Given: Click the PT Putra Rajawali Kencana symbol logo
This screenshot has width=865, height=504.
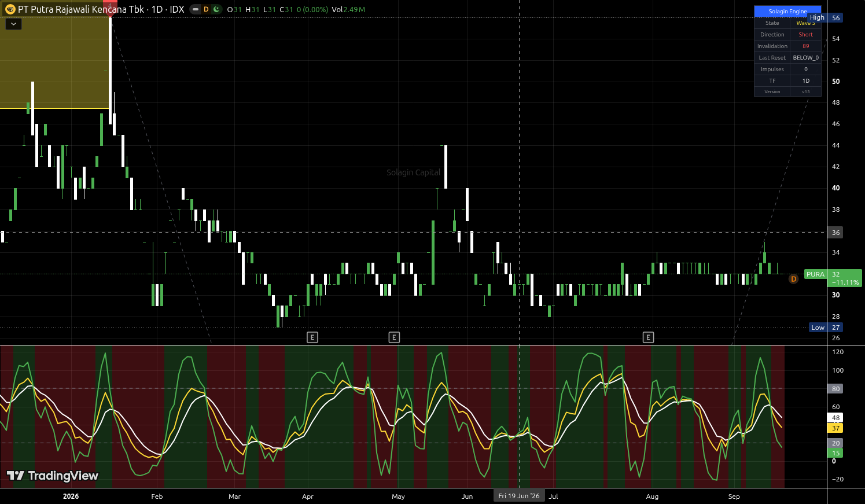Looking at the screenshot, I should click(x=10, y=9).
